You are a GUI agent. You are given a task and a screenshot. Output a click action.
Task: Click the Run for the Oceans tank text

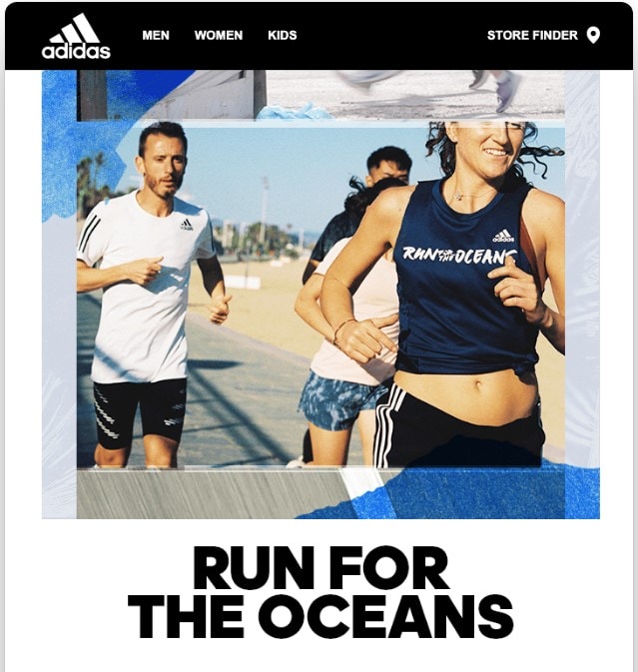pyautogui.click(x=459, y=256)
